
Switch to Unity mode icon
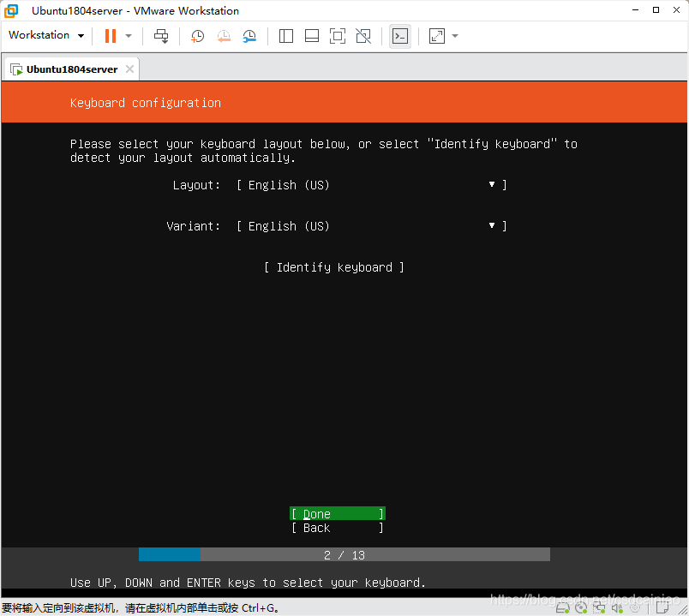[363, 36]
